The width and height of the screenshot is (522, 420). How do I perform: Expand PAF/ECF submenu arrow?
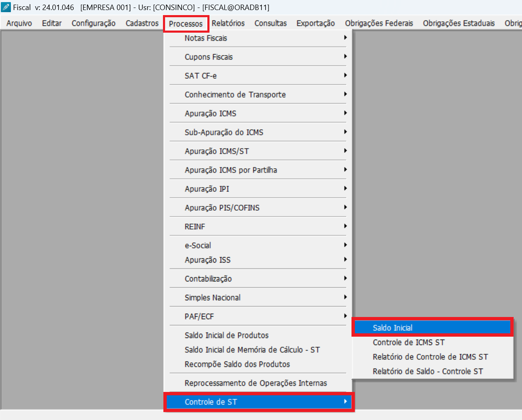(x=345, y=316)
